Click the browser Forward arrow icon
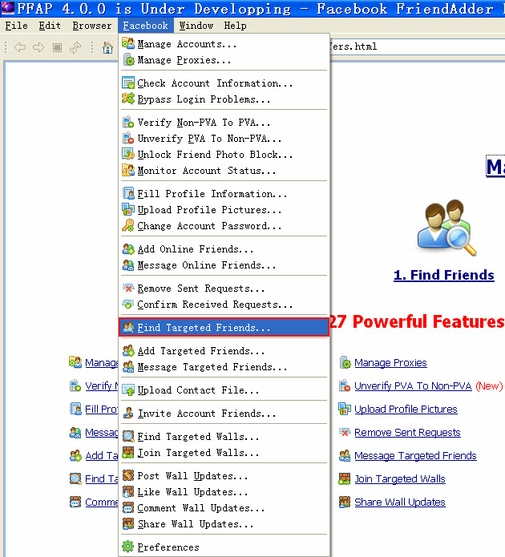The image size is (505, 557). (38, 47)
